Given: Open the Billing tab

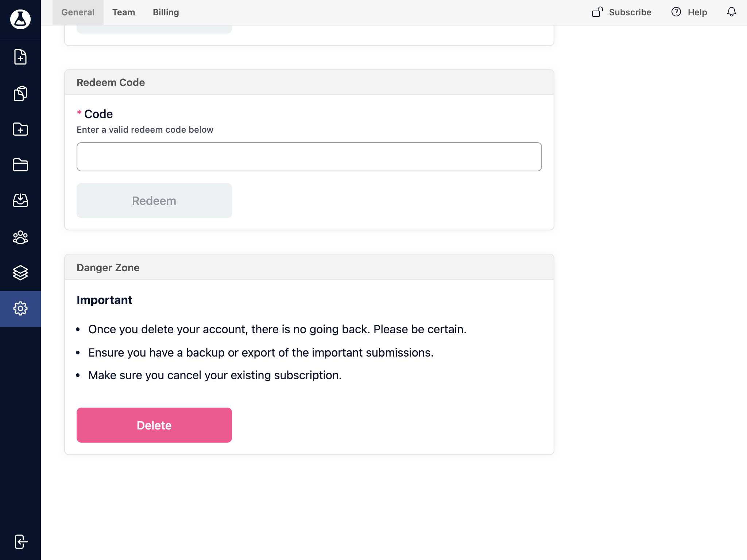Looking at the screenshot, I should pyautogui.click(x=166, y=12).
